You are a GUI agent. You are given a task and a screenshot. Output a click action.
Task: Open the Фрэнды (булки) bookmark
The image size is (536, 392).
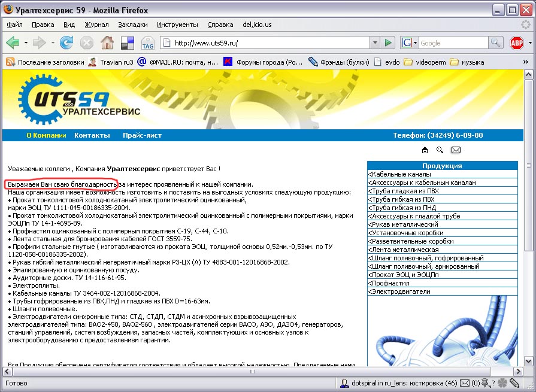(339, 62)
